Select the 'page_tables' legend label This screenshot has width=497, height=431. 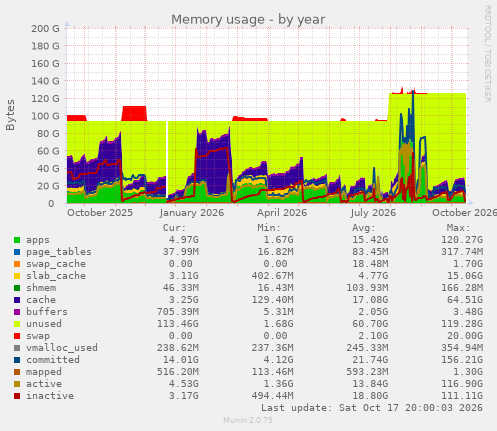pyautogui.click(x=59, y=252)
